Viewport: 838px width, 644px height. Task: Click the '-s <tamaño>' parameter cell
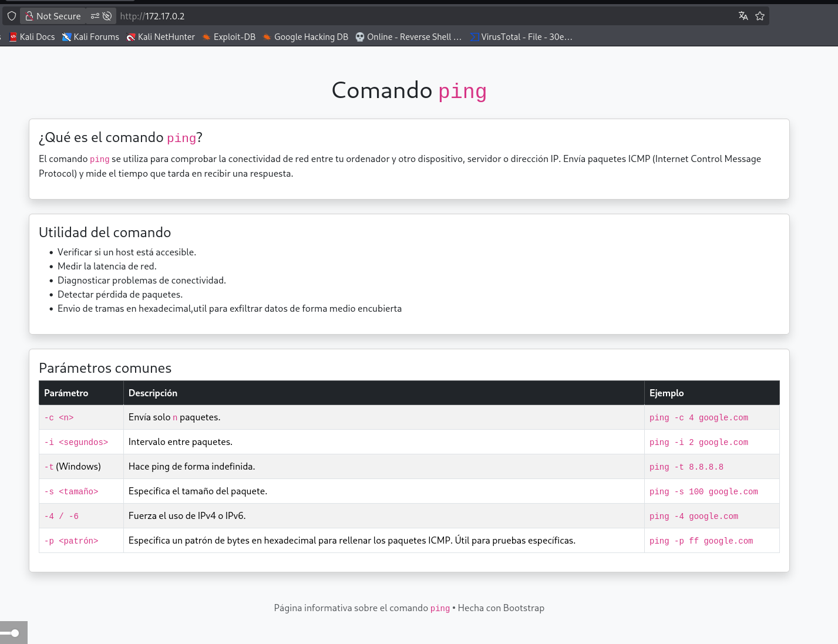[x=81, y=491]
